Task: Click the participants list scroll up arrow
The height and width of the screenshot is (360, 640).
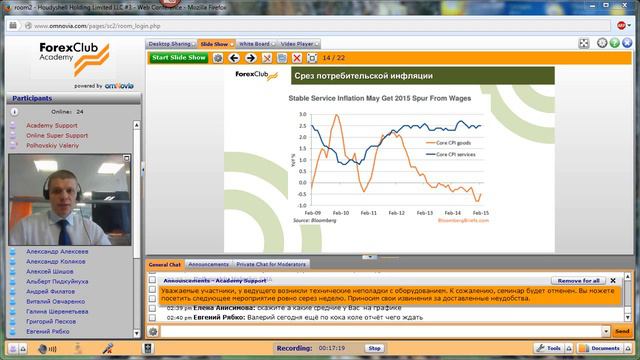Action: (137, 125)
